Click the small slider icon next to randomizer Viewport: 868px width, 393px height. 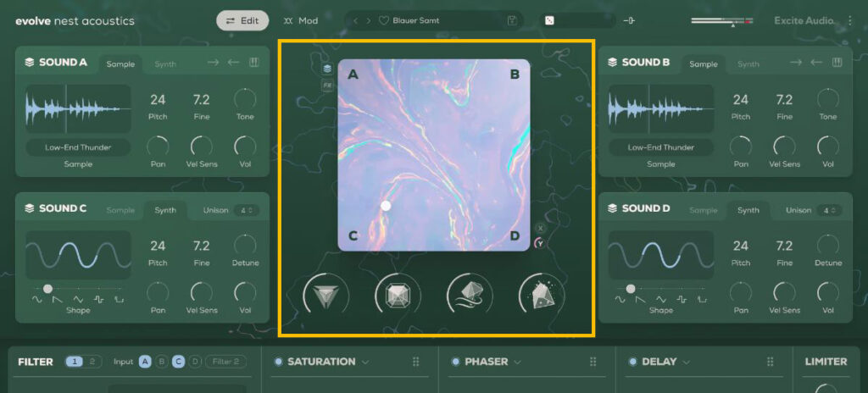tap(629, 21)
